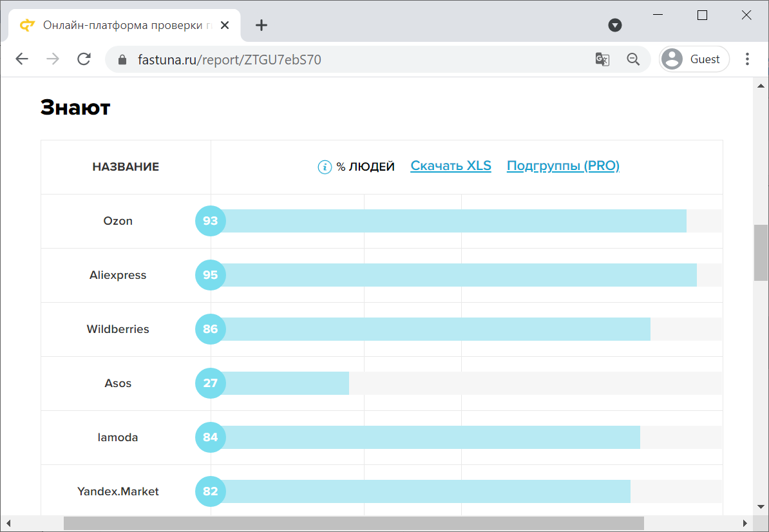Open the Guest profile button
Image resolution: width=769 pixels, height=532 pixels.
[x=694, y=59]
